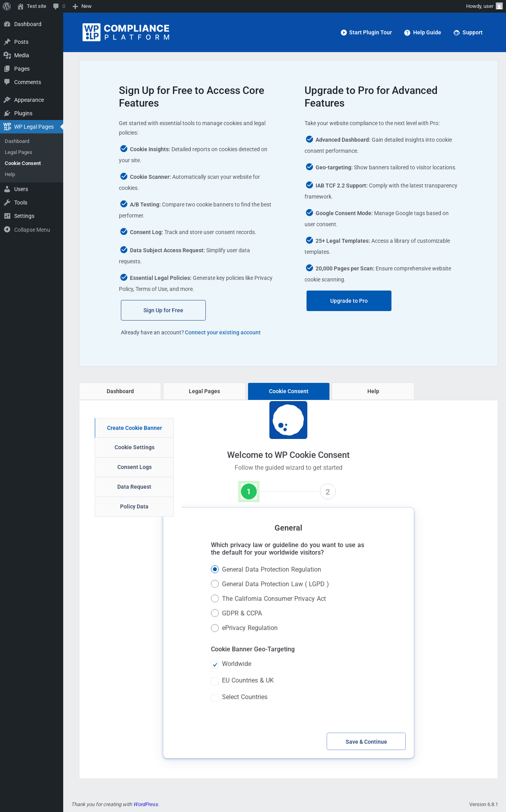Click the Help Guide question mark icon
The height and width of the screenshot is (812, 506).
pos(407,33)
